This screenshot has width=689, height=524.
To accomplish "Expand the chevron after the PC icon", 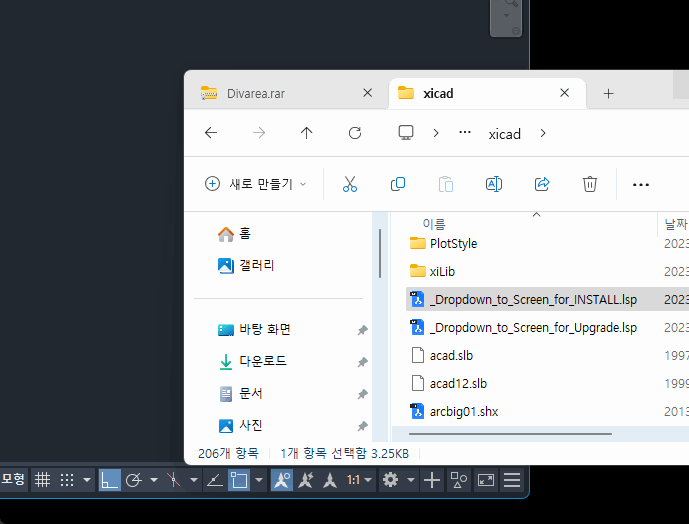I will (x=436, y=133).
